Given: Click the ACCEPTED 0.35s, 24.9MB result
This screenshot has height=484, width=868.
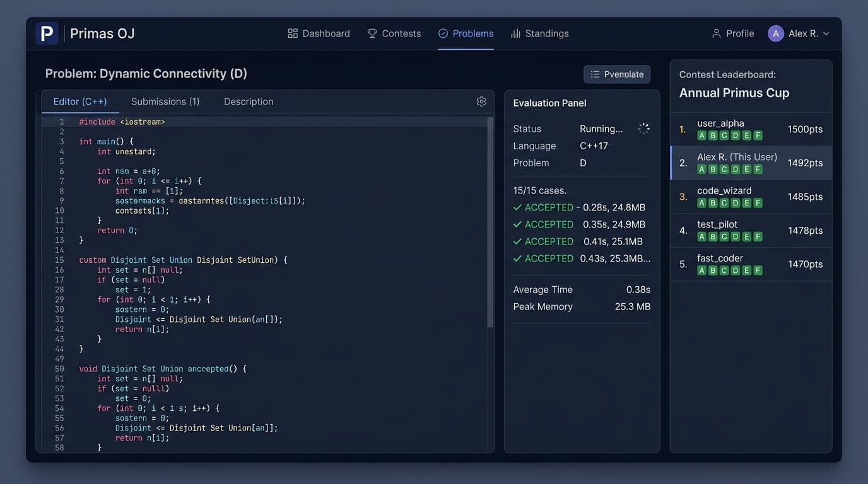Looking at the screenshot, I should [x=579, y=224].
